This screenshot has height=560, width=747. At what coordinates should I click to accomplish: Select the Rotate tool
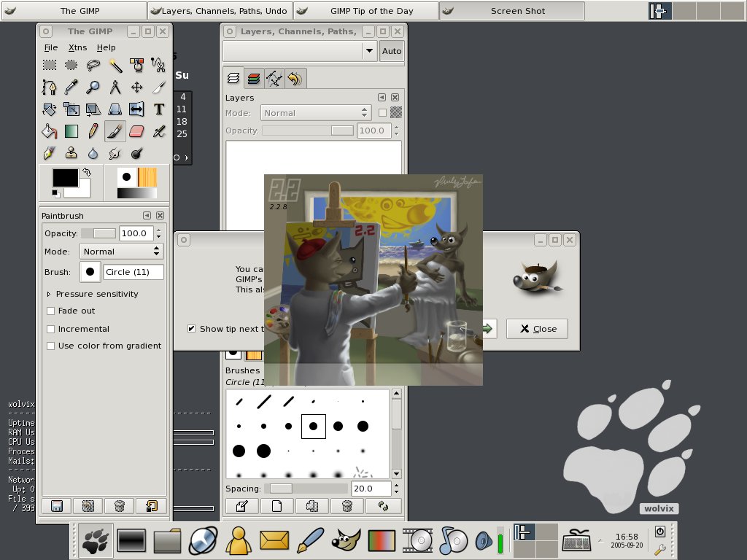pos(49,109)
